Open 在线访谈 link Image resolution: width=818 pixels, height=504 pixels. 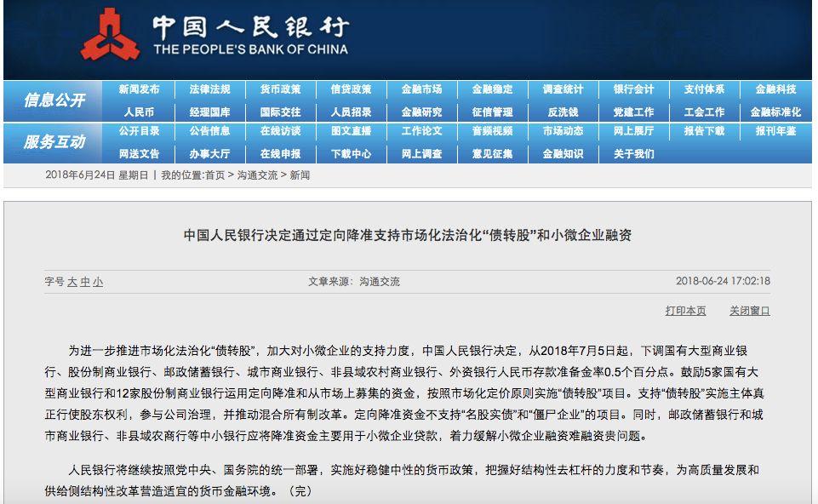[x=281, y=131]
